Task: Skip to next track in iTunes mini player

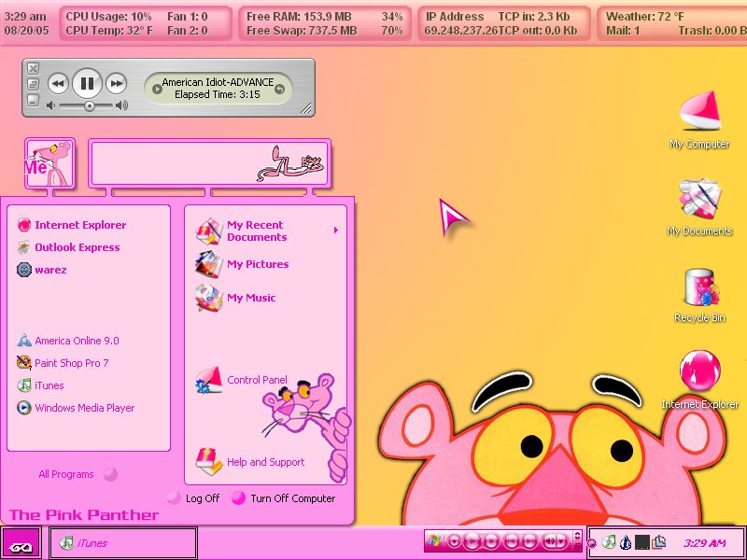Action: 116,84
